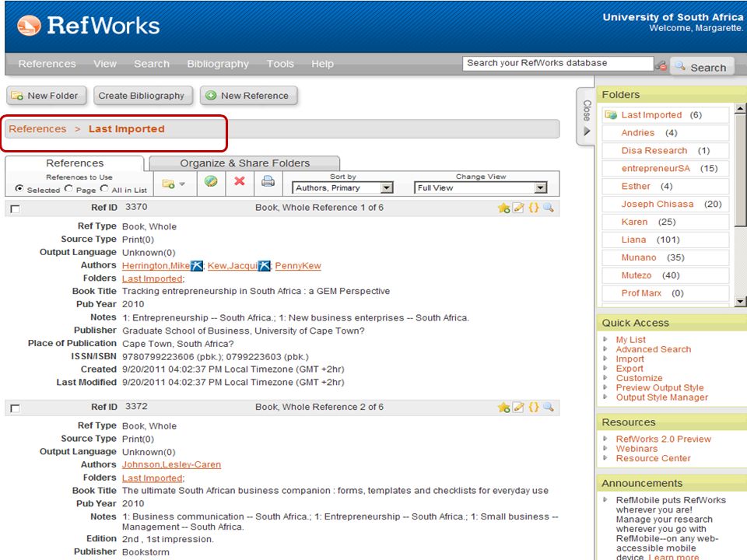Click the add-to-folder icon in the references toolbar
This screenshot has width=747, height=560.
point(168,184)
